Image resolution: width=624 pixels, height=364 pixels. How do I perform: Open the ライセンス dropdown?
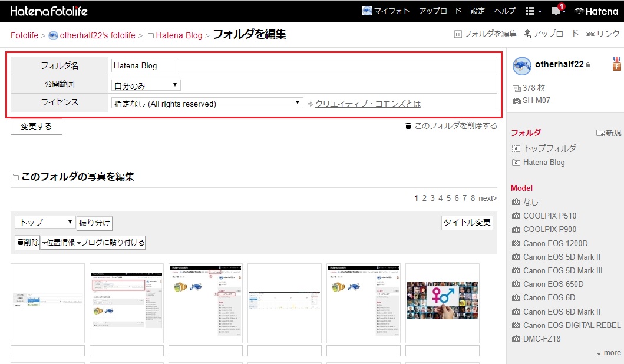207,104
